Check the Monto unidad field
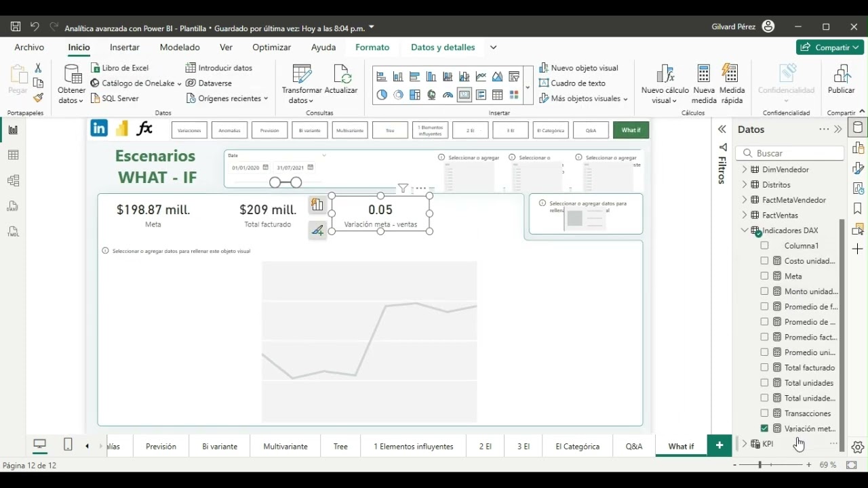Image resolution: width=868 pixels, height=488 pixels. pyautogui.click(x=765, y=291)
